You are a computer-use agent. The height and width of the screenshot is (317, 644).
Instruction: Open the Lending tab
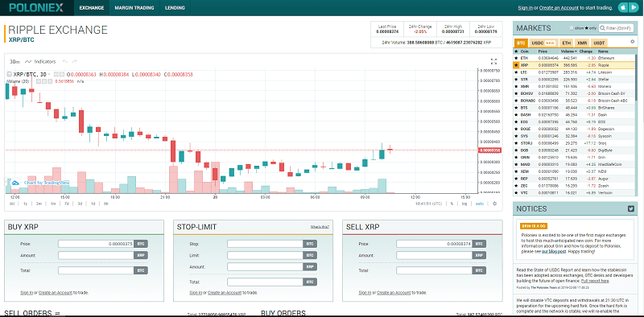pyautogui.click(x=175, y=8)
